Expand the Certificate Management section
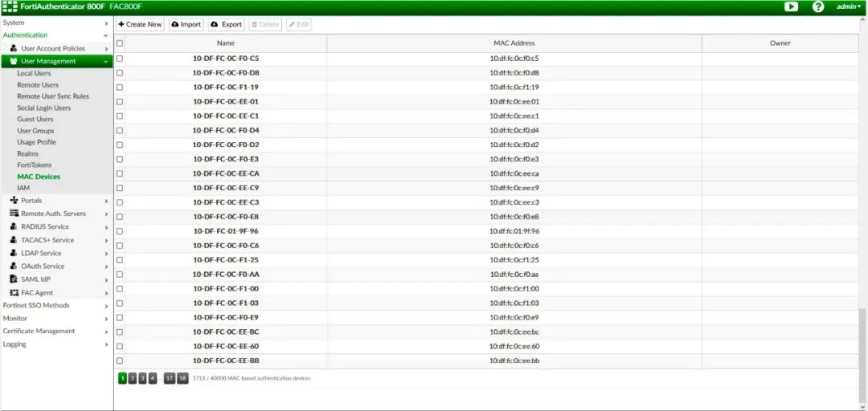Viewport: 868px width, 411px height. [106, 332]
